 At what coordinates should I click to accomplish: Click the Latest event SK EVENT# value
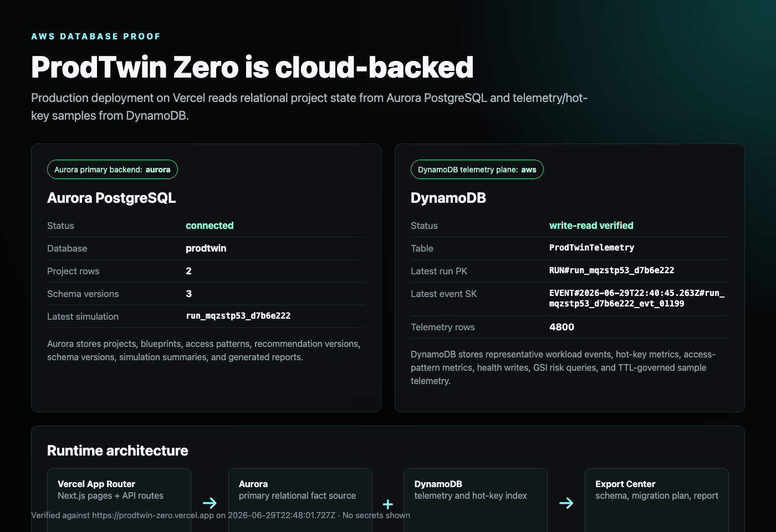click(637, 298)
